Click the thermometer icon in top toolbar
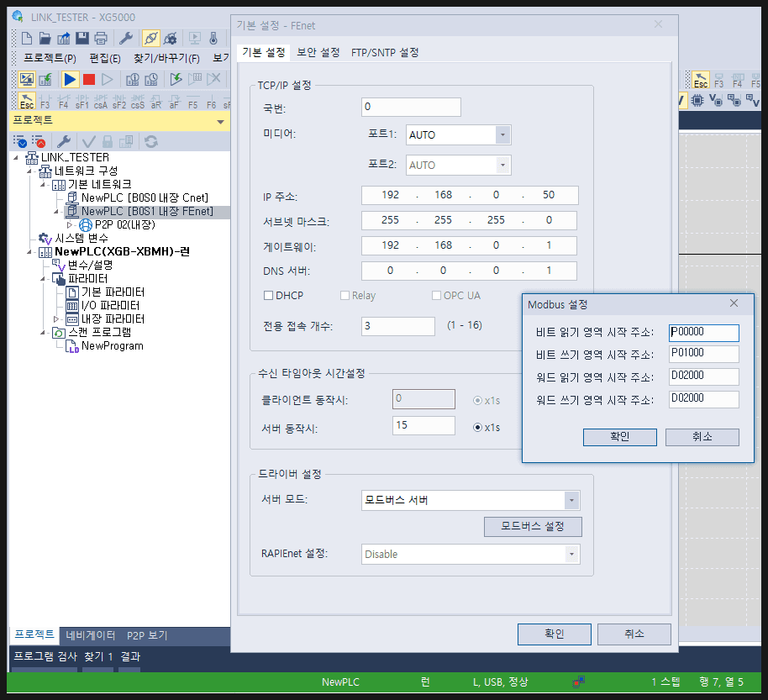Screen dimensions: 768x700 [213, 38]
